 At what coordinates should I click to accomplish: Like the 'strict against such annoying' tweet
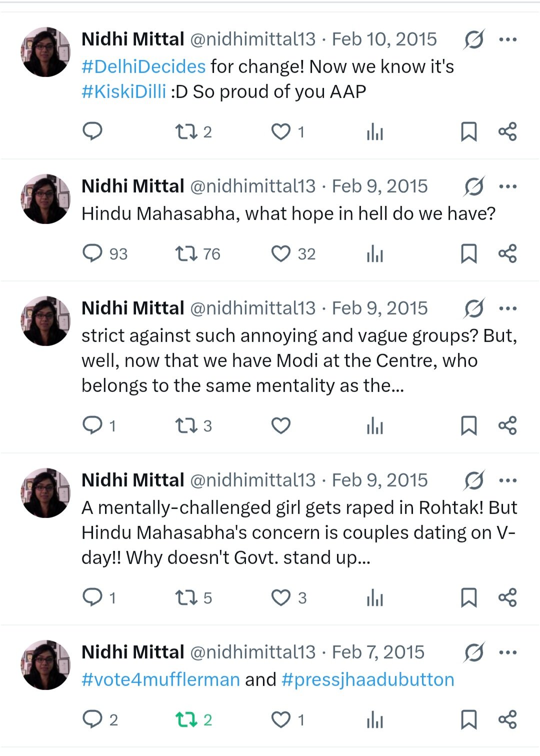tap(280, 425)
